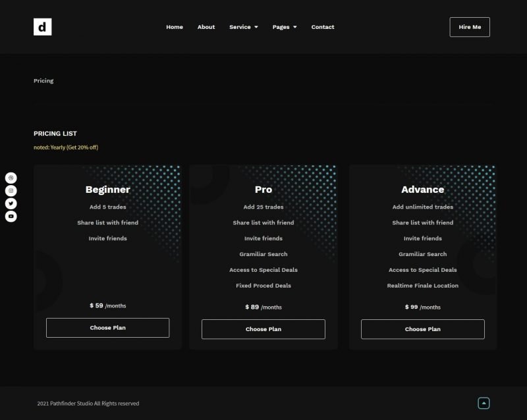Click the scroll-to-top arrow button
527x420 pixels.
484,404
